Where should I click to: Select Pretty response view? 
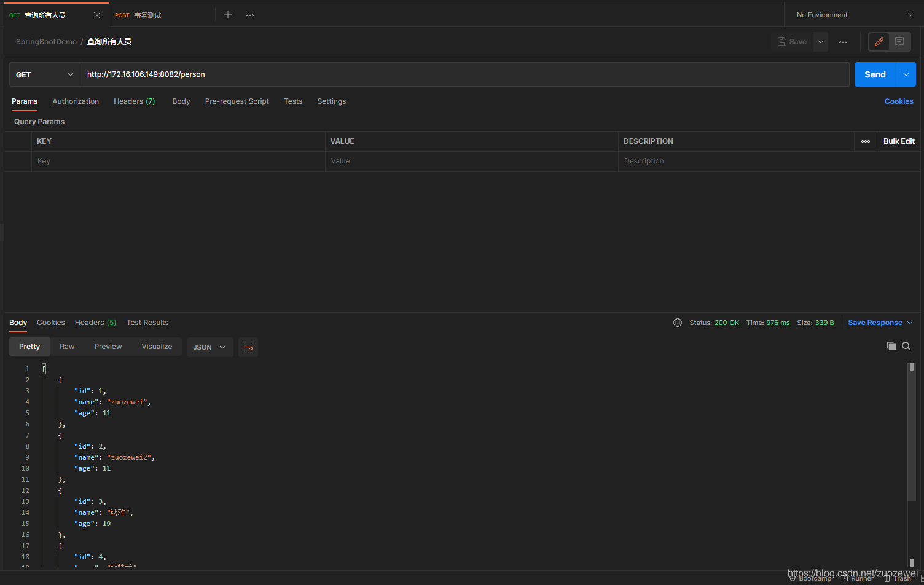click(x=29, y=347)
